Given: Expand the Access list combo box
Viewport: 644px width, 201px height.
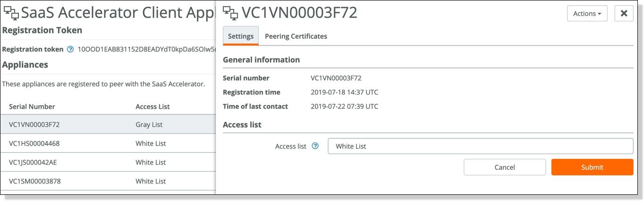Looking at the screenshot, I should 480,146.
